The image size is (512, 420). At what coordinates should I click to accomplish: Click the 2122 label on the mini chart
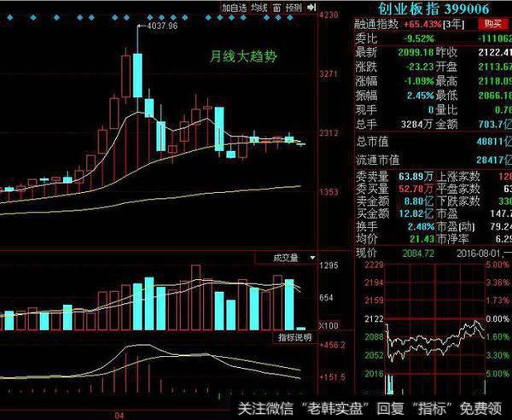click(x=375, y=318)
